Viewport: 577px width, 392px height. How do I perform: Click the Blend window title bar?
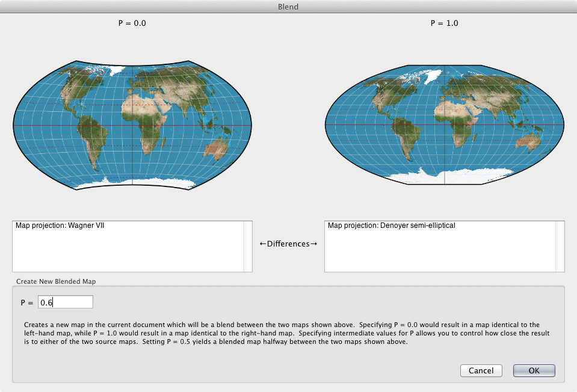point(288,7)
